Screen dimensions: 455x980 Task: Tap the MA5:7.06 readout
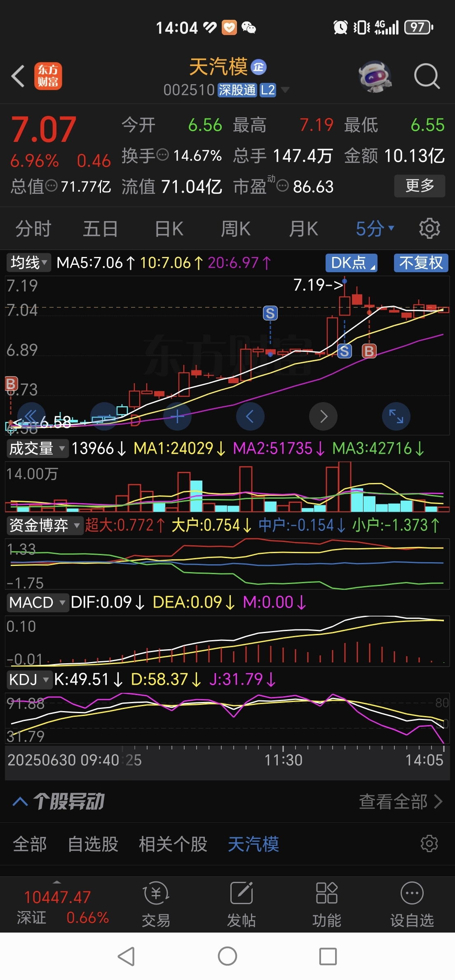tap(96, 262)
